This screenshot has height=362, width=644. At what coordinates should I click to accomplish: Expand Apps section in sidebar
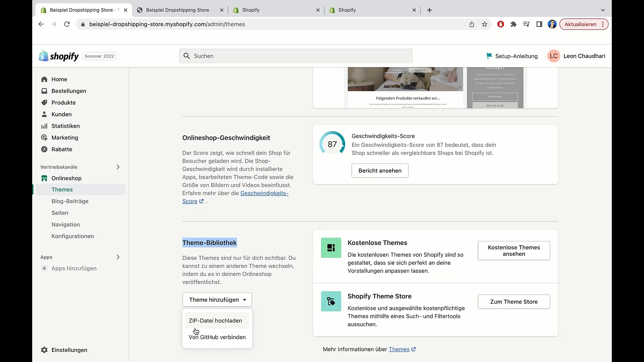(x=118, y=257)
